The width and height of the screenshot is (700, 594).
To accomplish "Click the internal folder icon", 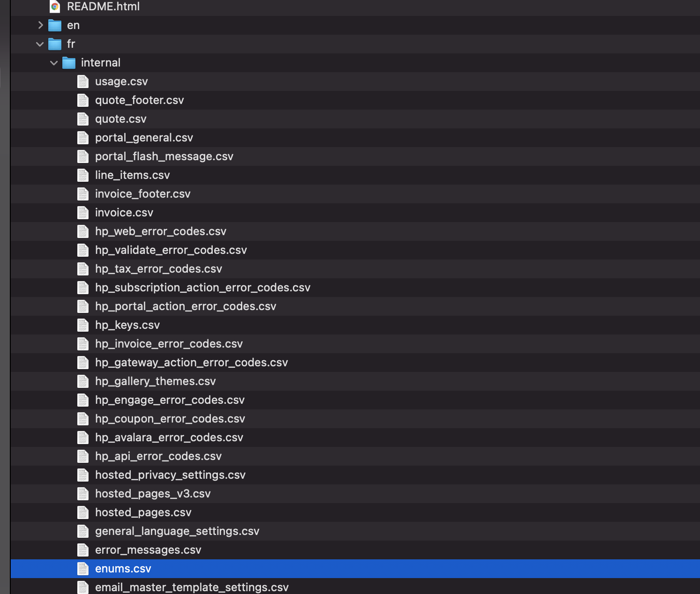I will pos(69,63).
